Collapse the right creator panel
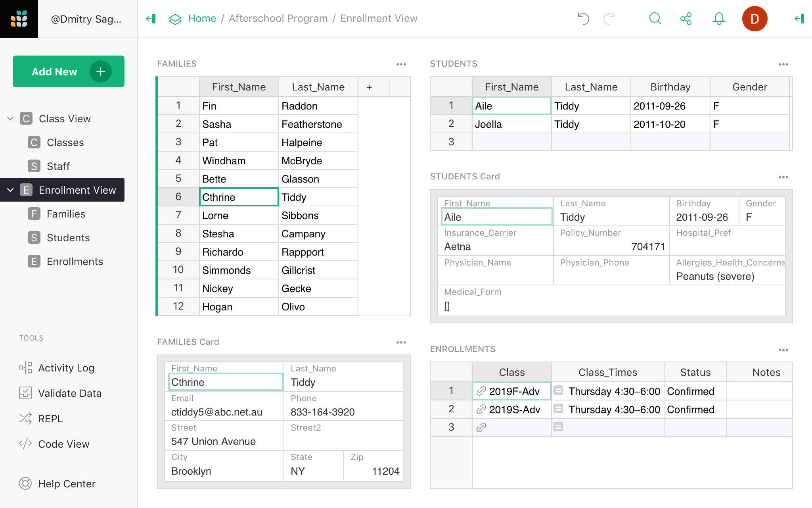This screenshot has height=508, width=812. pos(799,18)
